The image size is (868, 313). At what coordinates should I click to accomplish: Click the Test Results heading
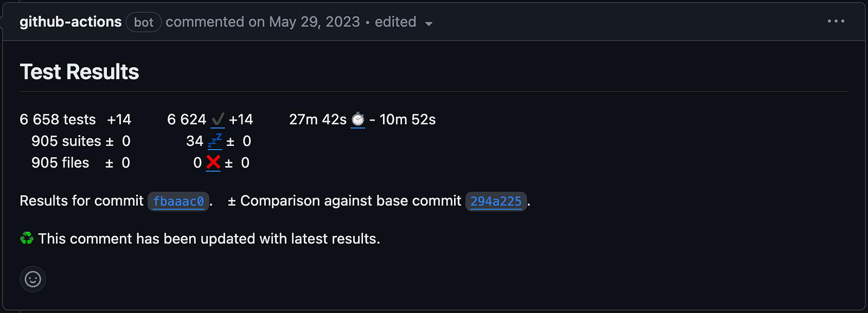(80, 72)
